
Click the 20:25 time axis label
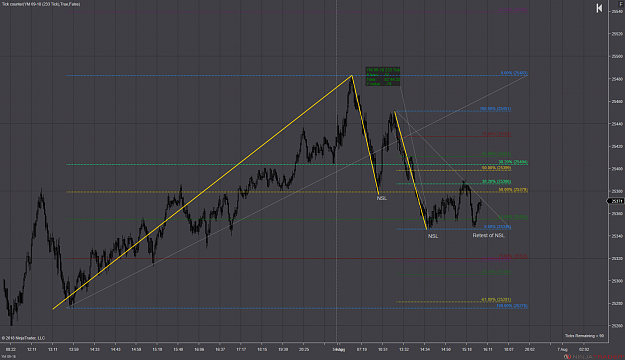[303, 349]
